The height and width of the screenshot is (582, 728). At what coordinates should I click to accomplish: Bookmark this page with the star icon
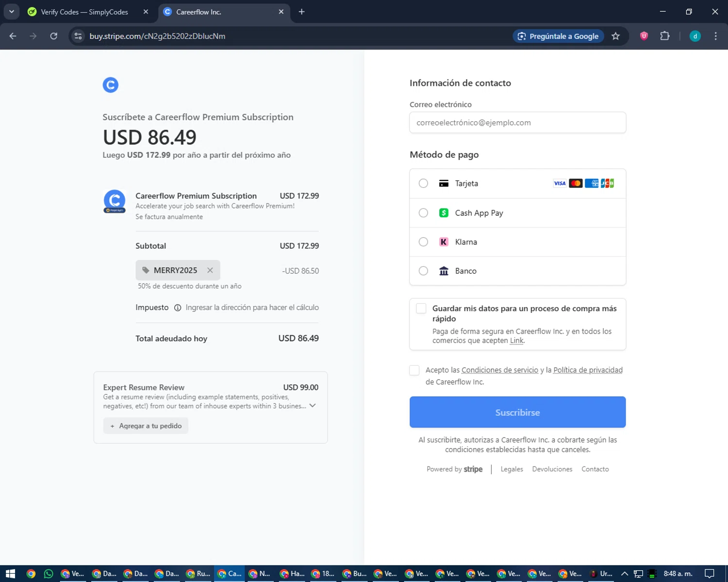click(615, 36)
